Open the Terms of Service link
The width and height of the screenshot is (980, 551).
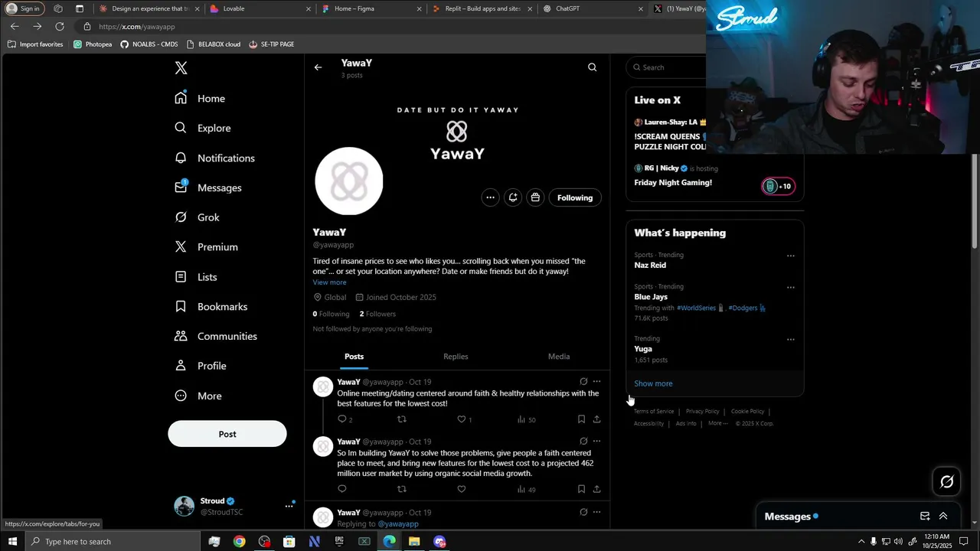653,412
